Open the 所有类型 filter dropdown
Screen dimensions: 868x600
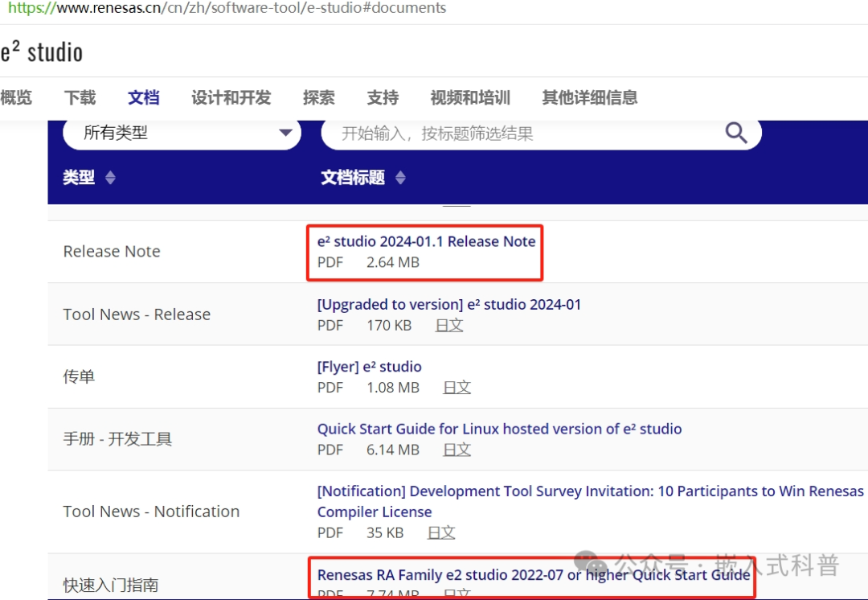pos(182,133)
